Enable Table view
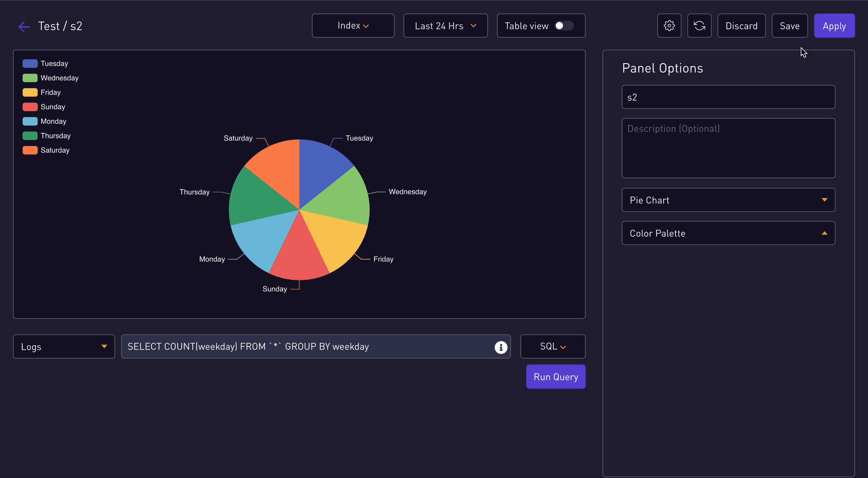This screenshot has height=478, width=868. pos(564,26)
